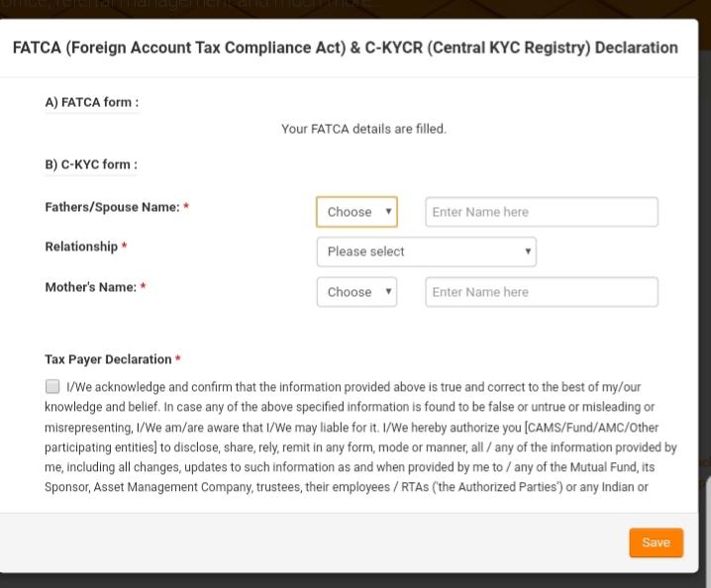
Task: Click the 'A) FATCA form :' section label
Action: pos(91,103)
